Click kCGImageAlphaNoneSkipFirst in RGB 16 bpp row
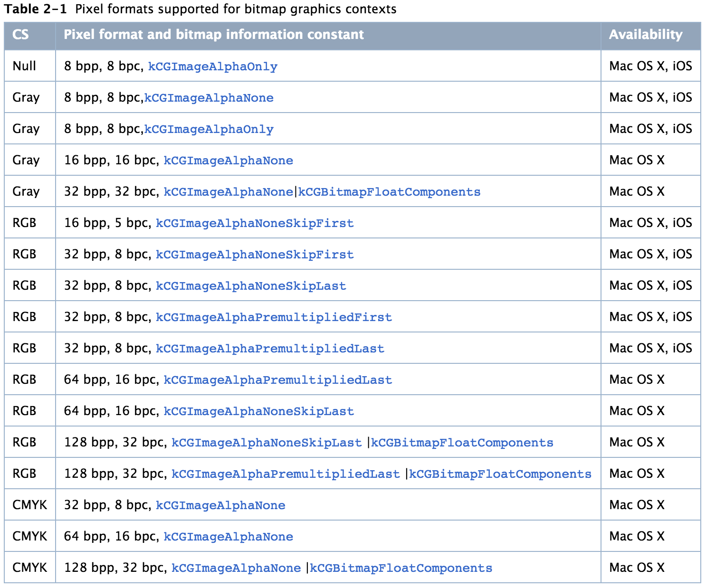Viewport: 706px width, 588px height. tap(255, 223)
